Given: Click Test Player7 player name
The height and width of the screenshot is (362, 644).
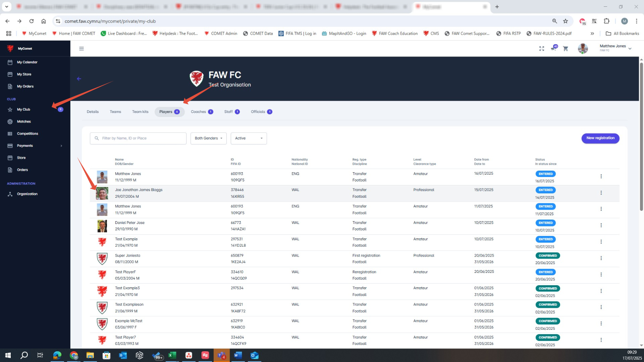Looking at the screenshot, I should click(125, 337).
